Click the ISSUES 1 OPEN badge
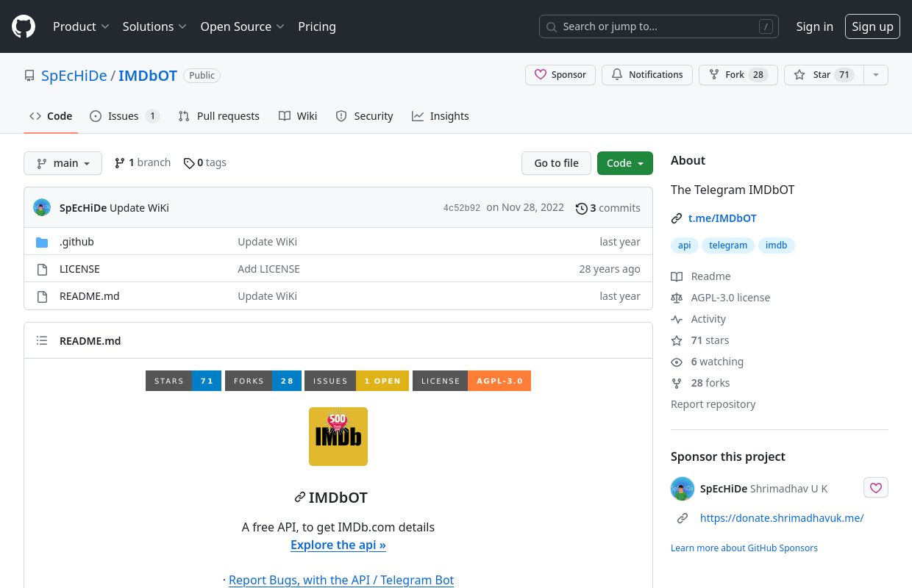The height and width of the screenshot is (588, 912). [357, 381]
